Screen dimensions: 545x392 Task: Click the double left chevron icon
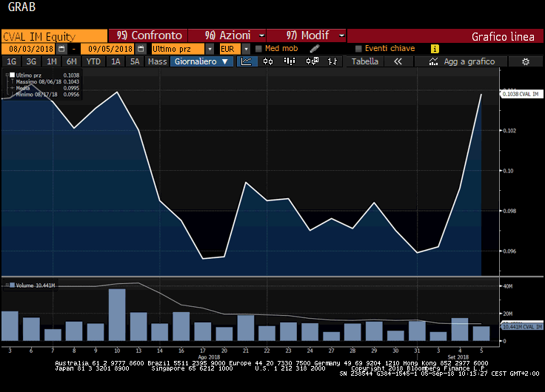398,61
